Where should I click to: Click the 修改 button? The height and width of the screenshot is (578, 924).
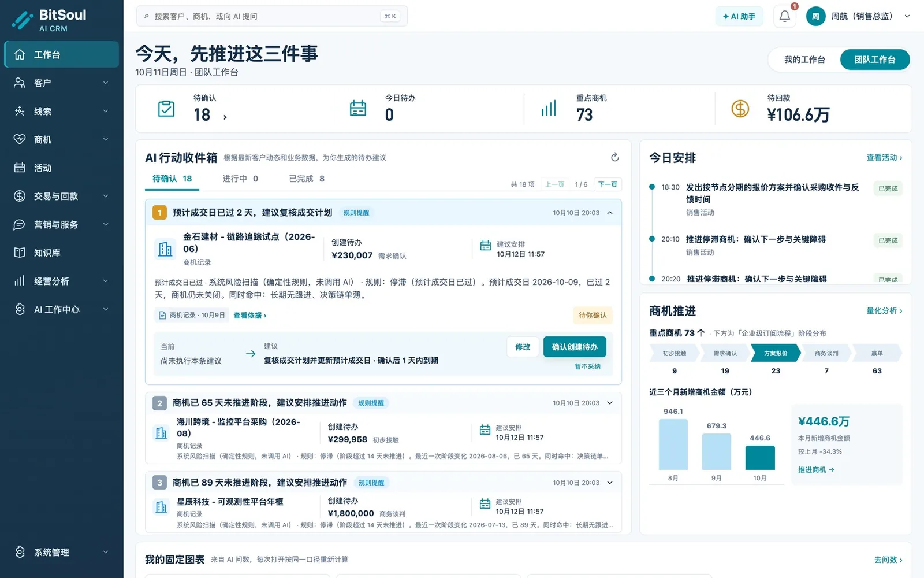(x=523, y=347)
